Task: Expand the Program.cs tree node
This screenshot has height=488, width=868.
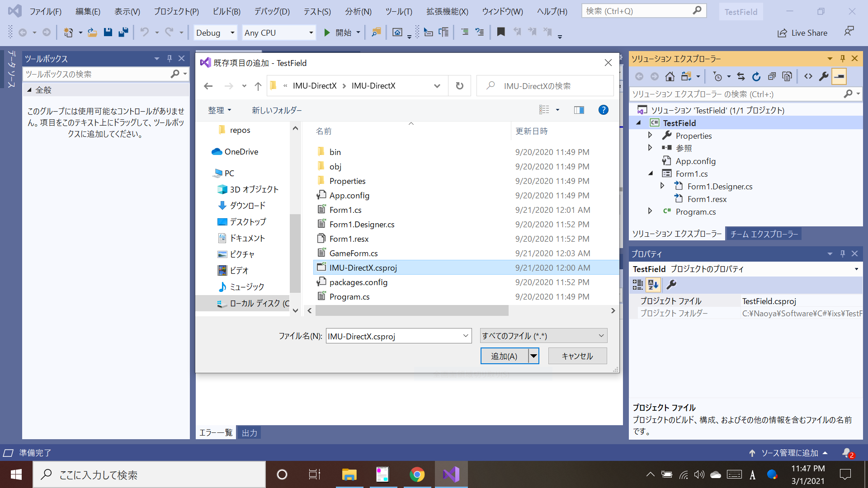Action: pyautogui.click(x=650, y=211)
